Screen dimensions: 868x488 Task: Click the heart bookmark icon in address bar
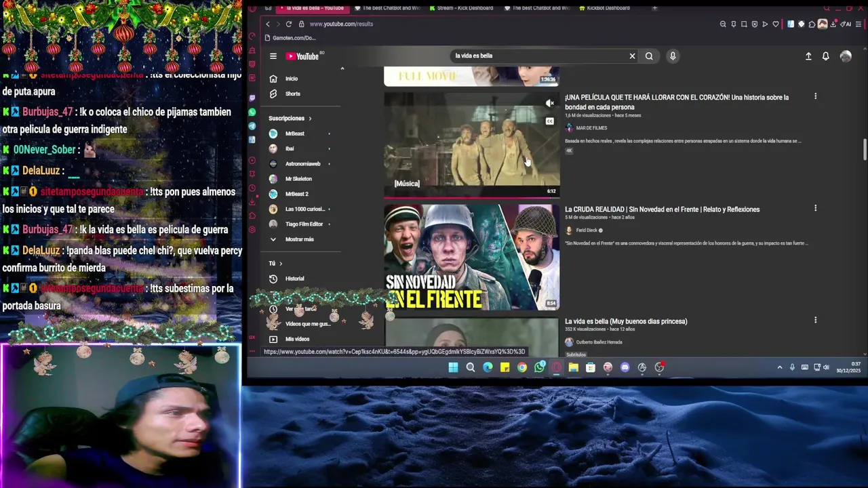click(x=776, y=24)
